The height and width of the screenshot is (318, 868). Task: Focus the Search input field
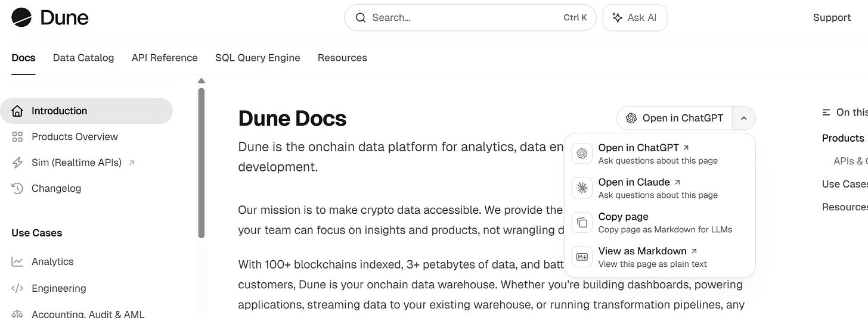point(470,18)
